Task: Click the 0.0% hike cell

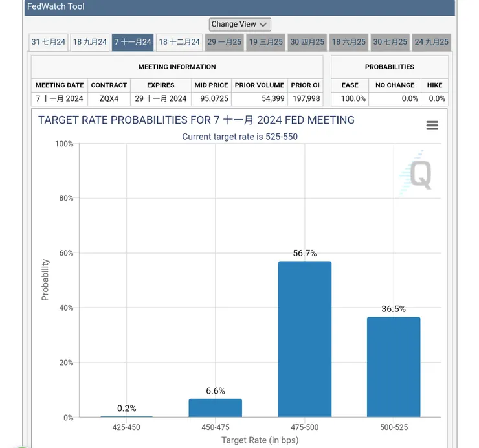Action: (435, 98)
